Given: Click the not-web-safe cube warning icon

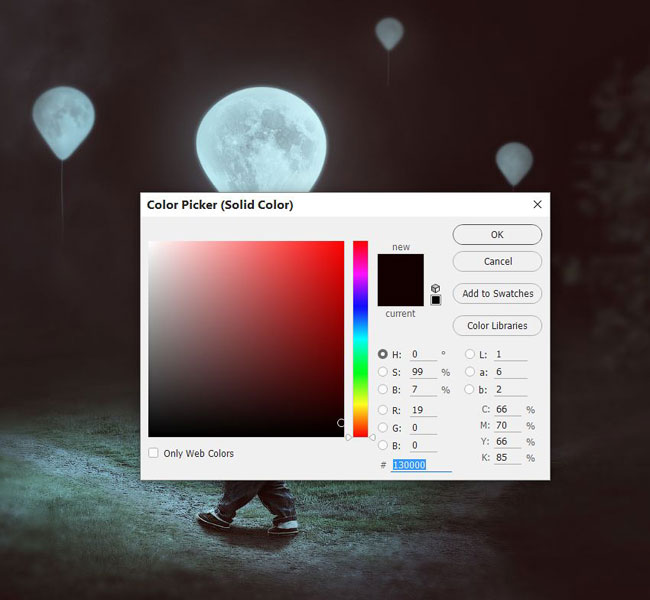Looking at the screenshot, I should 435,288.
